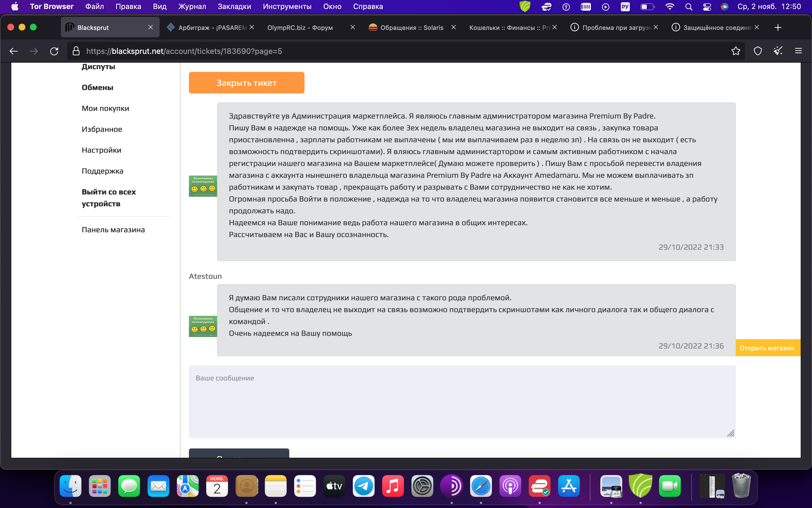Open System Preferences from the Dock

pos(422,486)
